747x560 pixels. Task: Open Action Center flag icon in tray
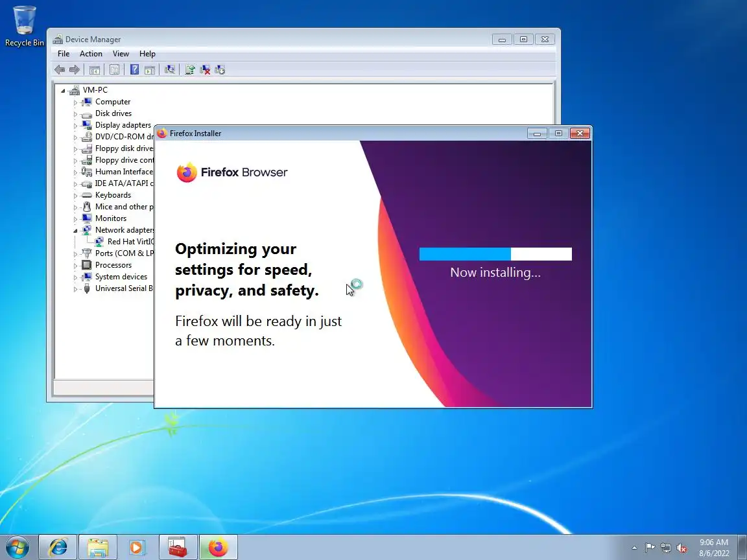pos(650,548)
